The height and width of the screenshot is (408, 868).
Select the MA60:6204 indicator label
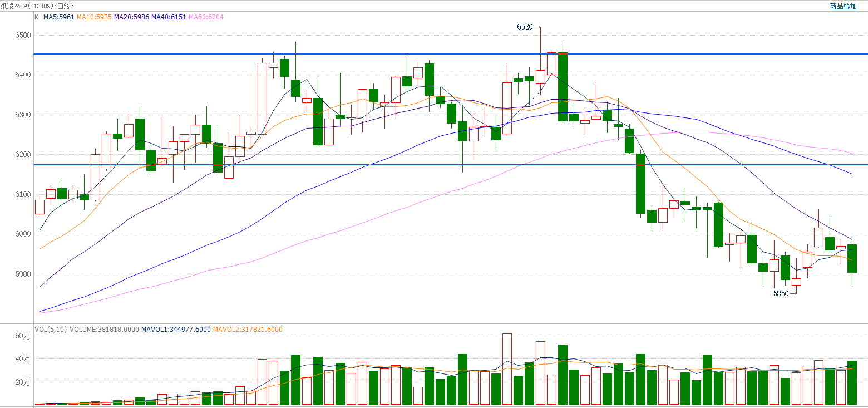coord(206,17)
